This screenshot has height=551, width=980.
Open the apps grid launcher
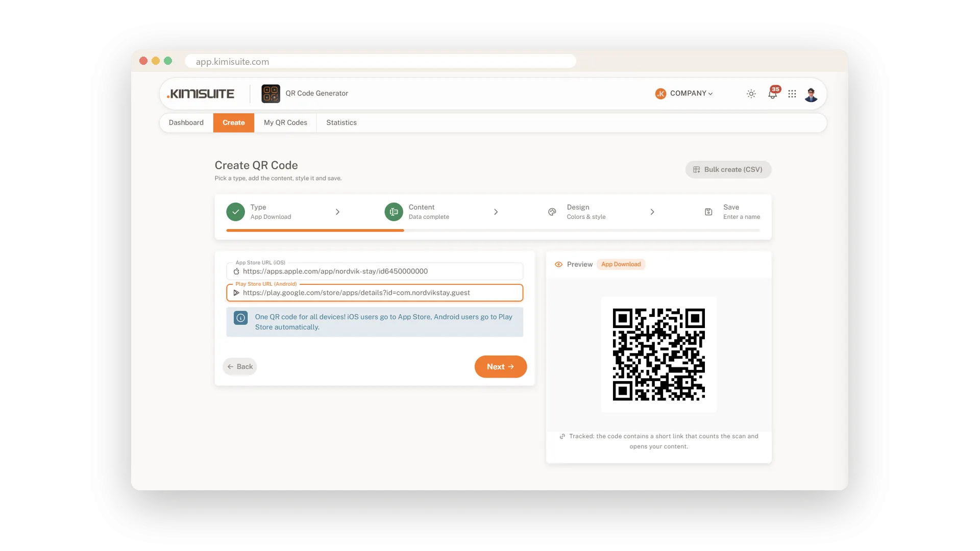(x=792, y=94)
